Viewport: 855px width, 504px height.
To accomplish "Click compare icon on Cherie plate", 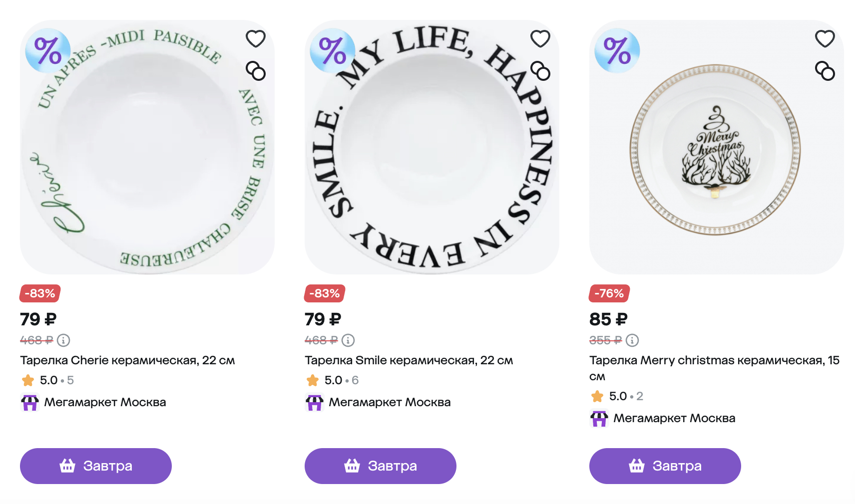I will click(255, 71).
